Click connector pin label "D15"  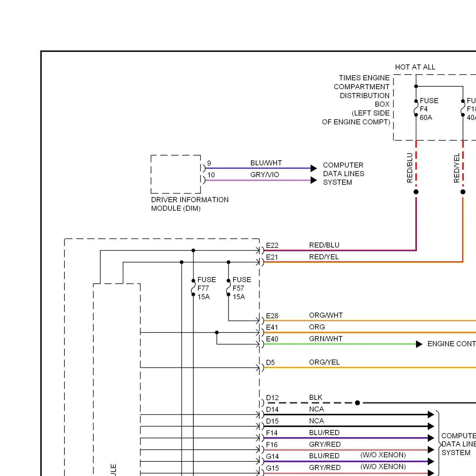tap(272, 421)
